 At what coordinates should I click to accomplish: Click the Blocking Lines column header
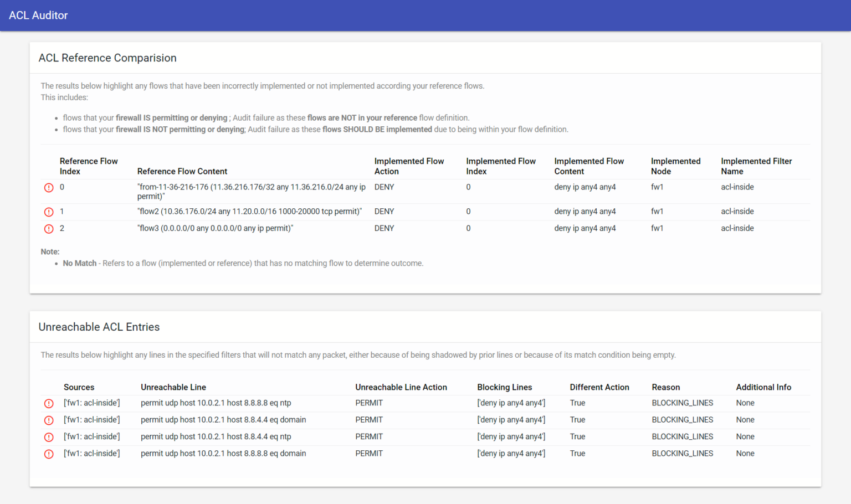[504, 387]
